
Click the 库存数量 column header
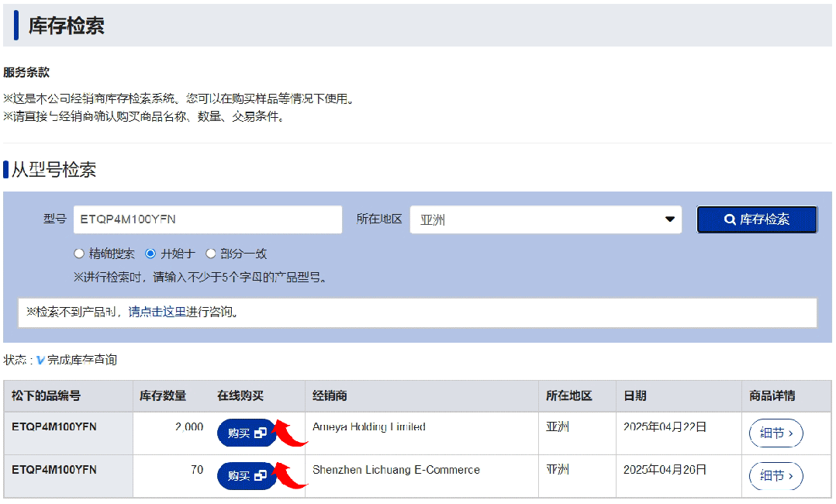(163, 395)
